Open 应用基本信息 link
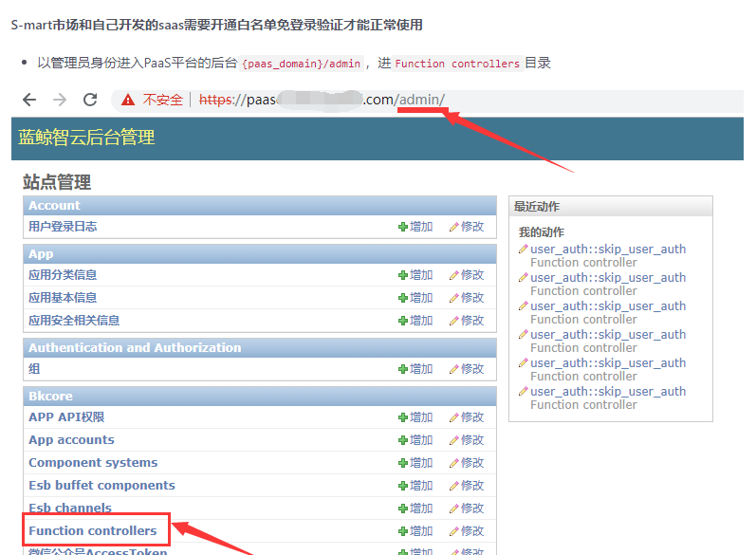756x555 pixels. click(x=63, y=298)
